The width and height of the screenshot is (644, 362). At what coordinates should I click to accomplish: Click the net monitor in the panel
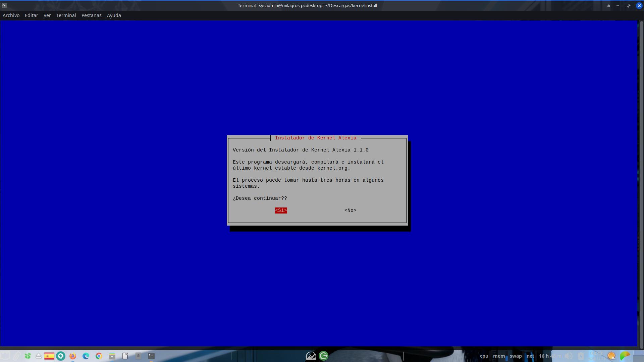[x=530, y=356]
